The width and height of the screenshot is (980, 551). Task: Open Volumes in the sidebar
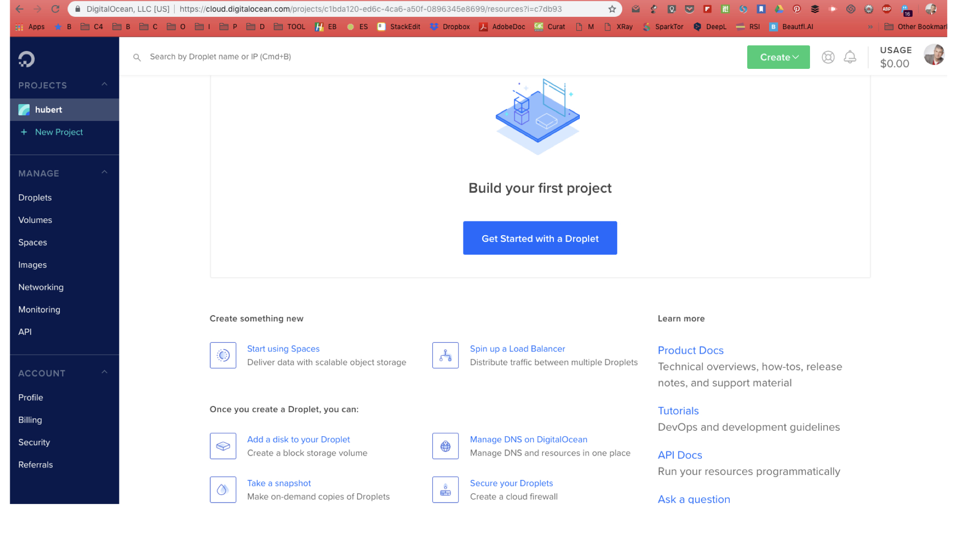35,220
